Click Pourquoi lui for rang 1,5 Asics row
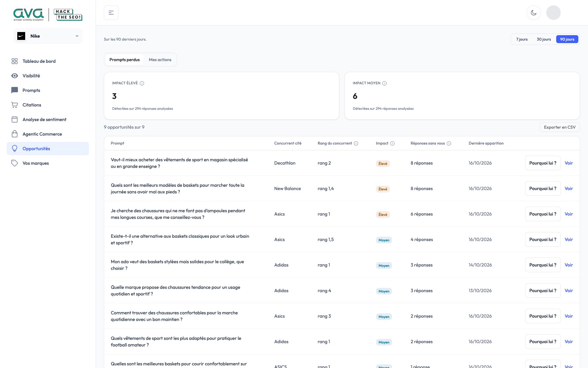Viewport: 588px width, 368px height. 543,239
